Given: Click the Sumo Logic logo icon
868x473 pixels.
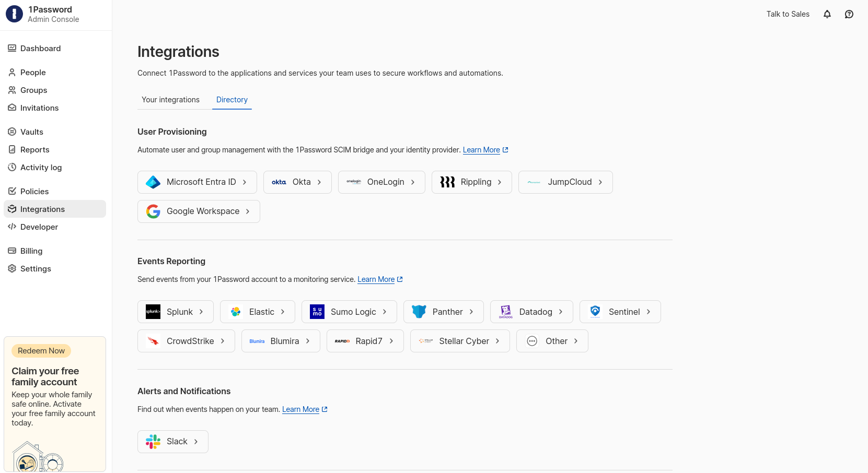Looking at the screenshot, I should 317,312.
